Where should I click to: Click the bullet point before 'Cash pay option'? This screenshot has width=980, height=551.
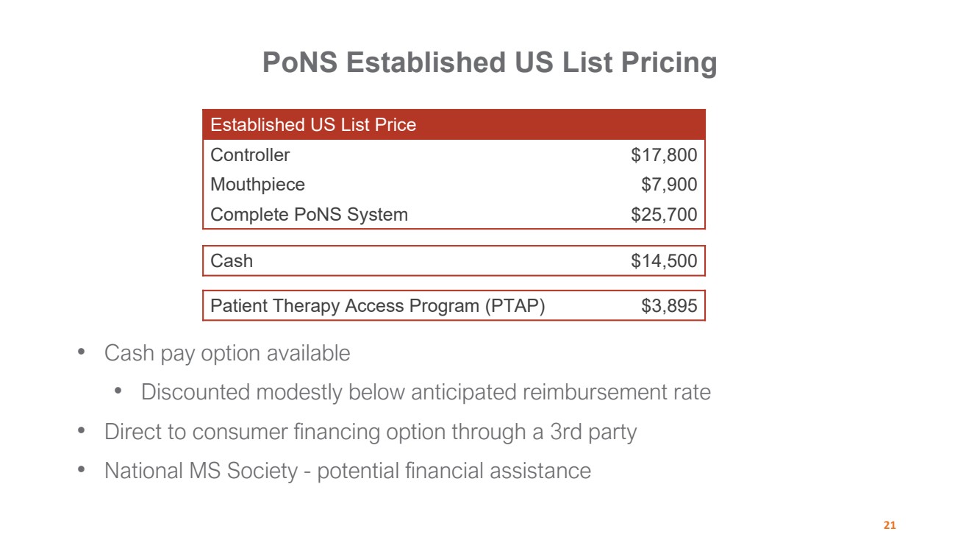(x=82, y=352)
